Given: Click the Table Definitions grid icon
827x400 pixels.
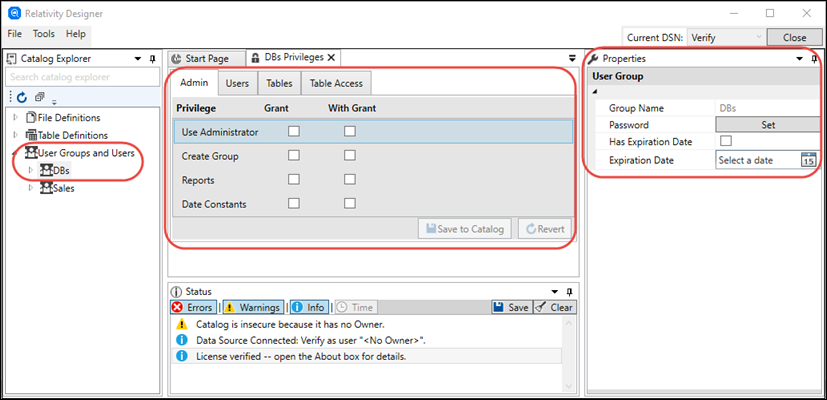Looking at the screenshot, I should pos(31,135).
